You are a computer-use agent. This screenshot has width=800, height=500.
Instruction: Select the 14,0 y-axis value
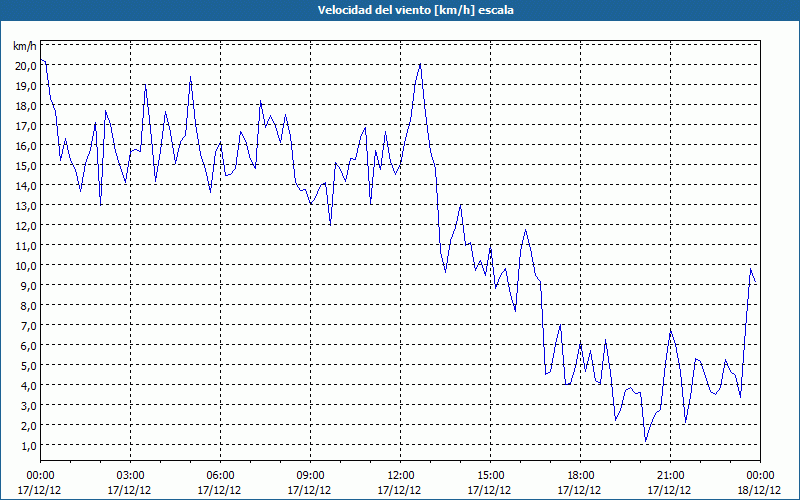(25, 185)
